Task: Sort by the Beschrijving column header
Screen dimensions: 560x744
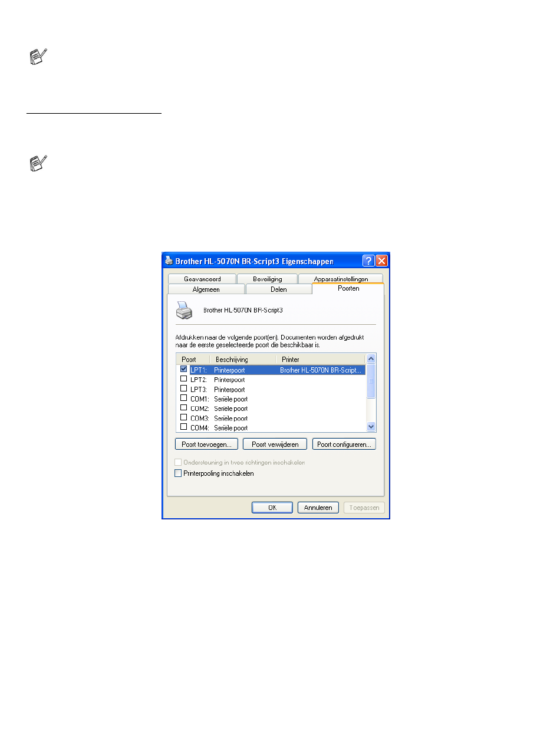Action: click(243, 359)
